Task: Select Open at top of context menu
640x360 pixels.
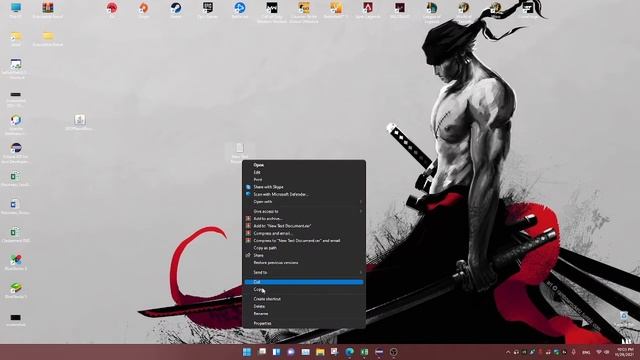Action: [304, 165]
